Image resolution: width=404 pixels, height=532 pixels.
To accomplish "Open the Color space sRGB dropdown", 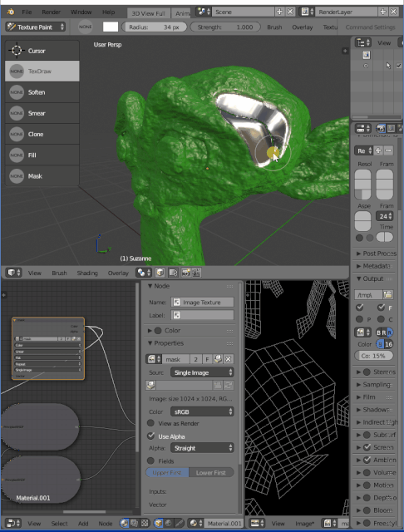I will click(202, 411).
